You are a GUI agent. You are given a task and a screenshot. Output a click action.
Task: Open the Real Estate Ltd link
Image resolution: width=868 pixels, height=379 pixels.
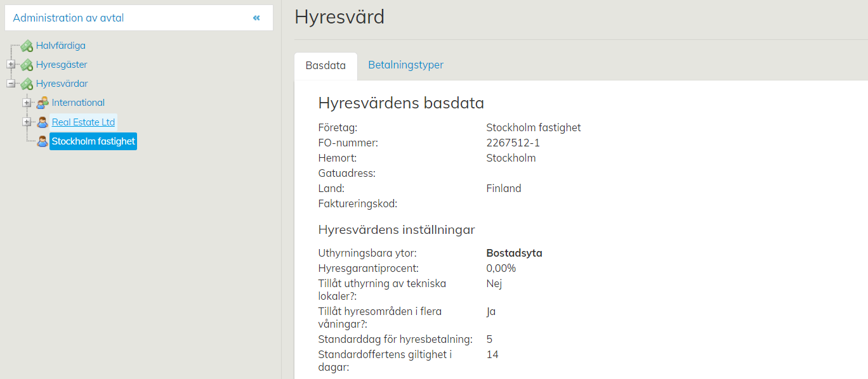coord(83,122)
